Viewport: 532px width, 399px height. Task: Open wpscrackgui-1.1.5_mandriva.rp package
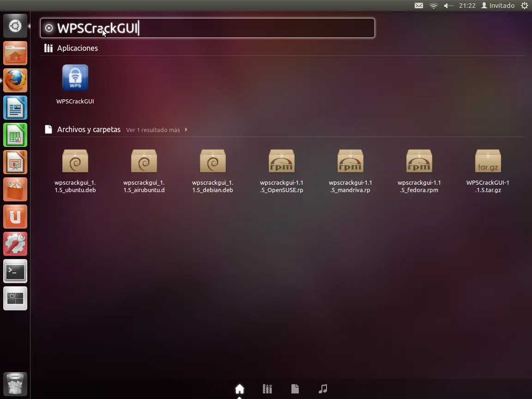tap(351, 162)
